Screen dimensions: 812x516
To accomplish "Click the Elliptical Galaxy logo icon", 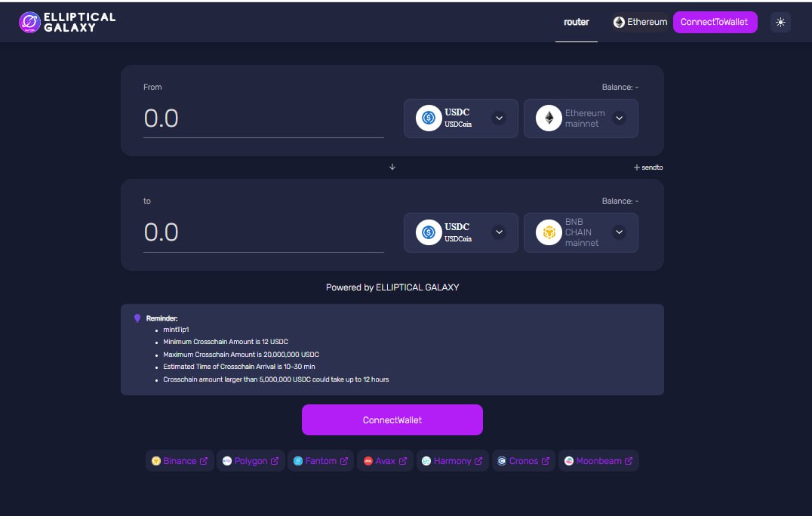I will 29,23.
